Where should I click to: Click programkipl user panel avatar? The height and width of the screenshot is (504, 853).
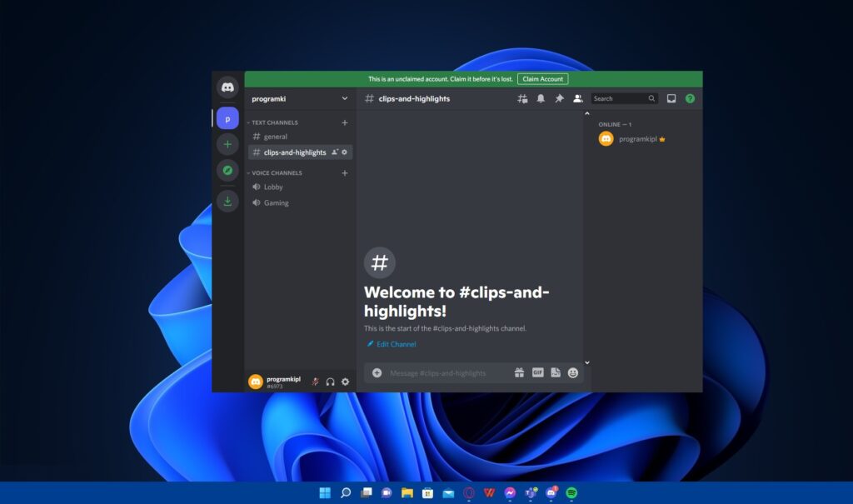(256, 382)
